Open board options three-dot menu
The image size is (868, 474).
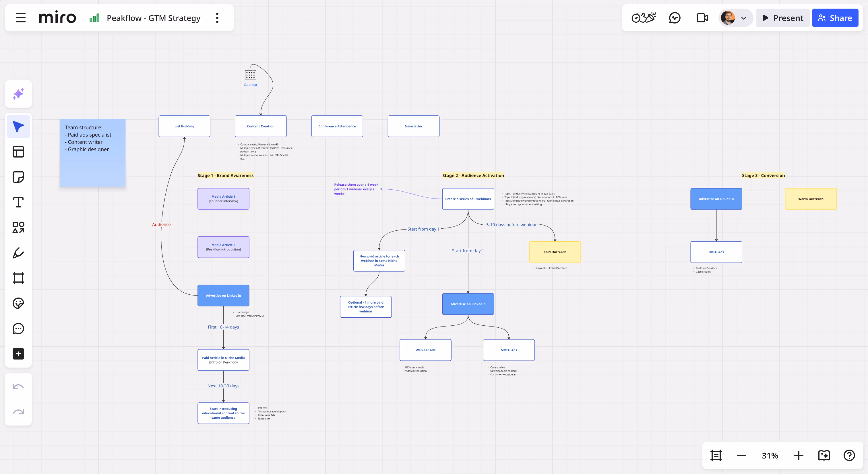(x=217, y=18)
